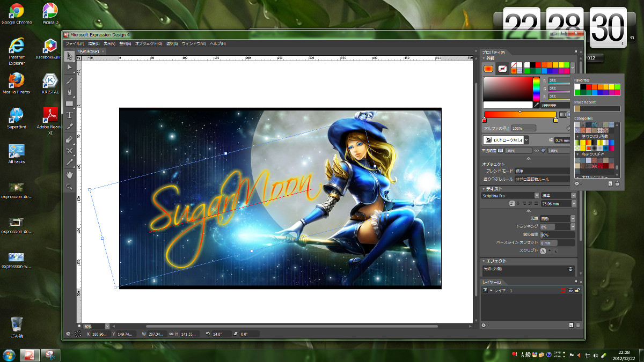Select the レイヤー(L) panel tab
Screen dimensions: 644x362
tap(492, 282)
